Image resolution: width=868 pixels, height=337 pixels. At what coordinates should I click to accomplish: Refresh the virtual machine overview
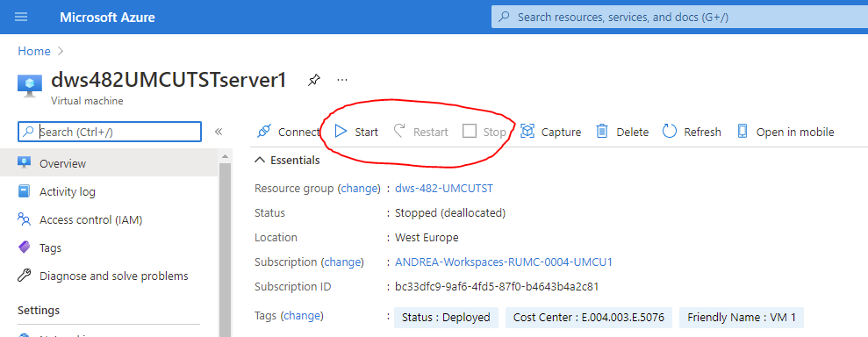click(x=692, y=132)
